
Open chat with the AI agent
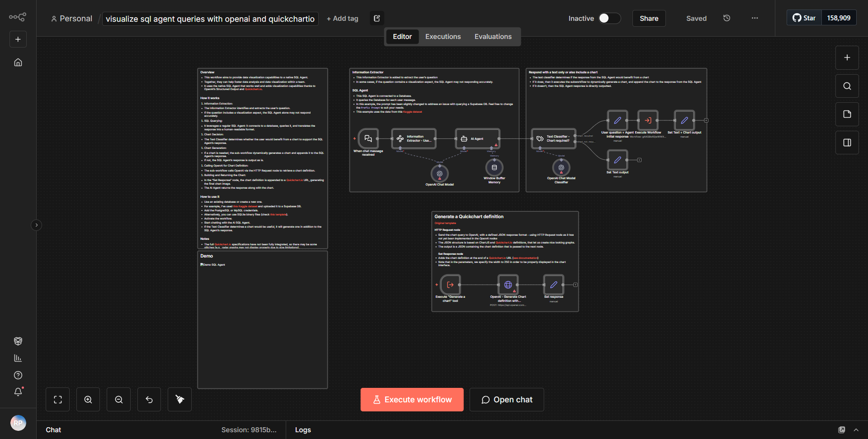[x=506, y=399]
